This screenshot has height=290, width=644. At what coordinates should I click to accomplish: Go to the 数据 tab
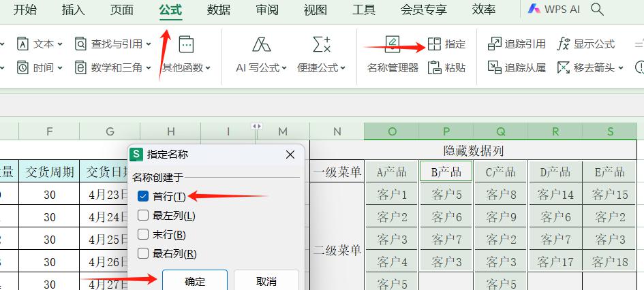tap(219, 10)
